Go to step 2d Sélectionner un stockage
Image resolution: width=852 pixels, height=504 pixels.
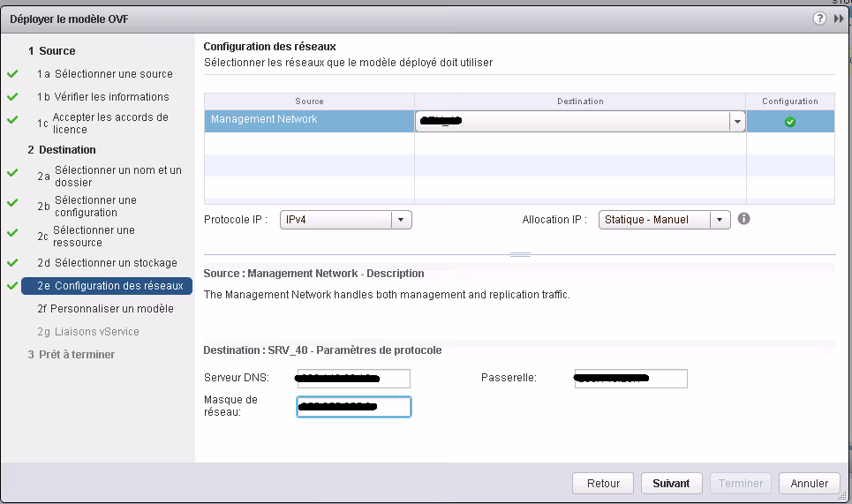point(115,263)
